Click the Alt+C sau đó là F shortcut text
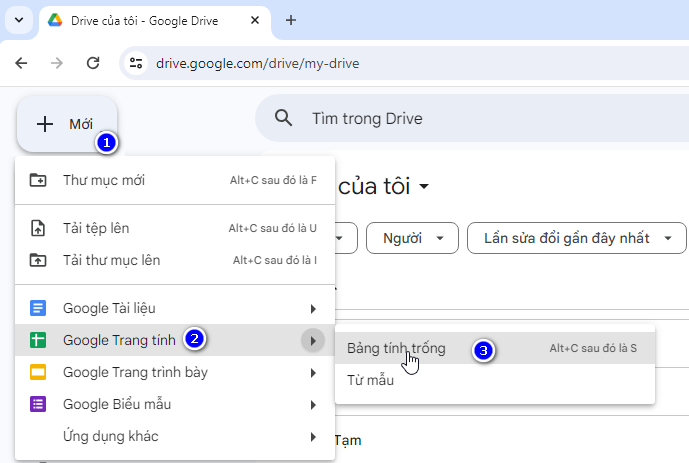The image size is (689, 463). (x=273, y=180)
